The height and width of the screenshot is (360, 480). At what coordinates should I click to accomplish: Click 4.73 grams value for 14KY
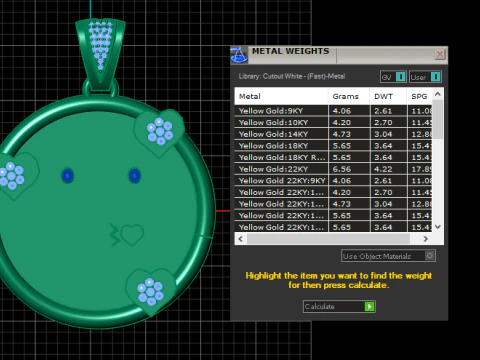342,134
